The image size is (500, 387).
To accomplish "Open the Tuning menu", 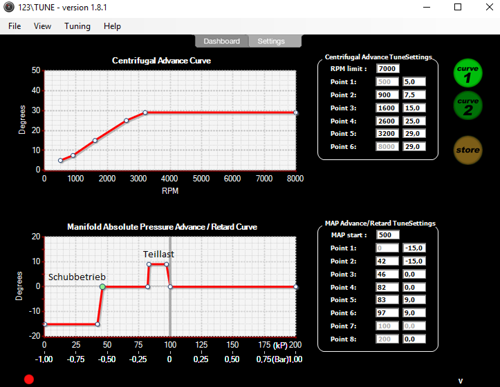I will tap(77, 26).
